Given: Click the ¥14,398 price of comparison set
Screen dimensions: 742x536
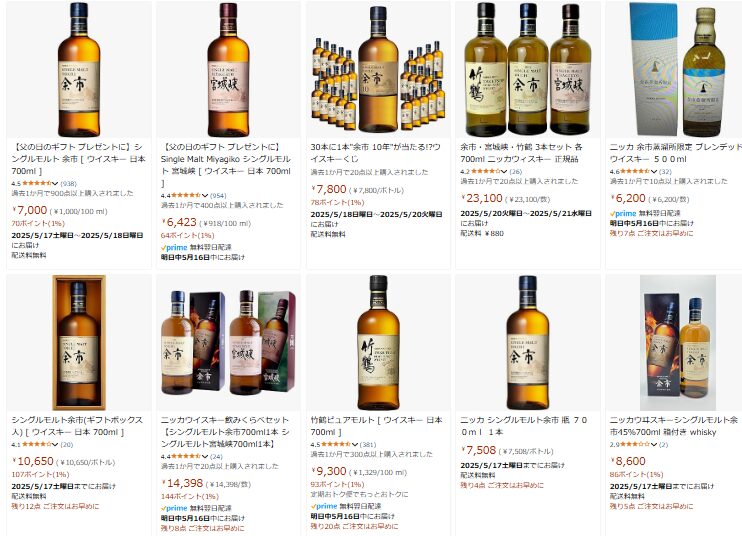Looking at the screenshot, I should coord(182,483).
